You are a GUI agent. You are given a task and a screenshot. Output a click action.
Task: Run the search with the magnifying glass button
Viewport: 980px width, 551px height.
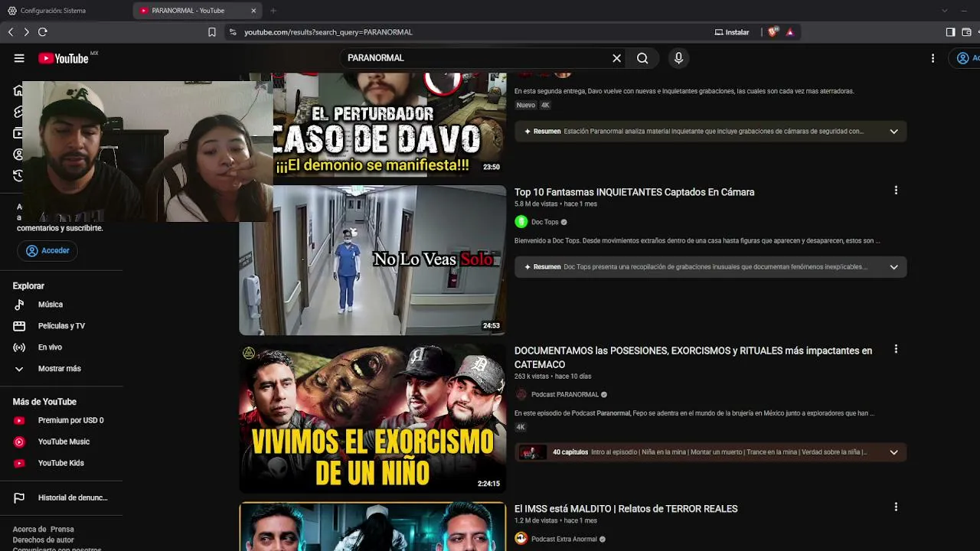642,58
